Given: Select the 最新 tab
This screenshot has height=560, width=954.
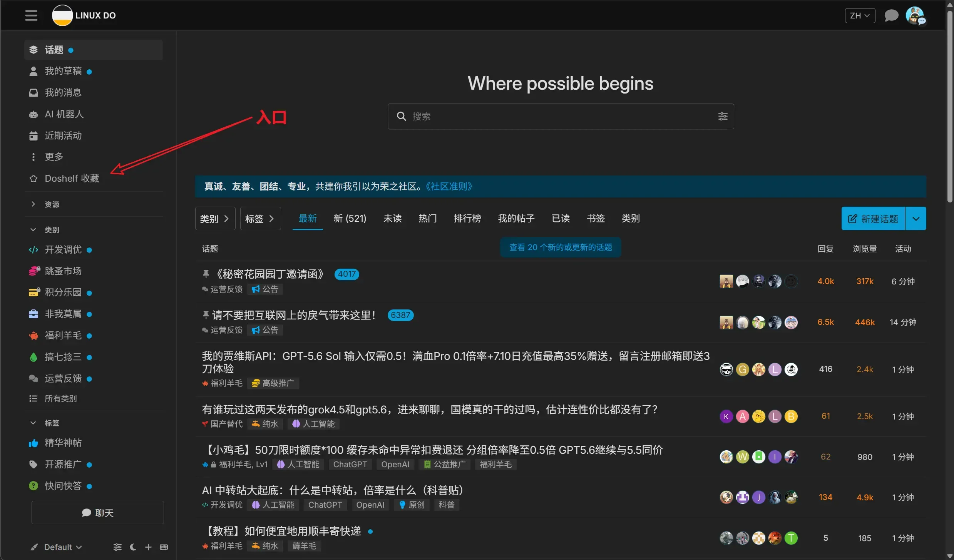Looking at the screenshot, I should click(308, 219).
